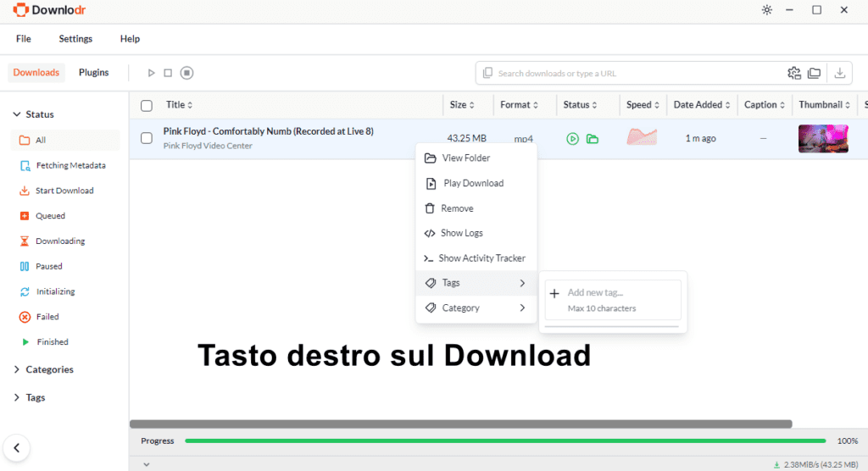This screenshot has width=868, height=471.
Task: Click the Downlodr logo icon
Action: coord(20,10)
